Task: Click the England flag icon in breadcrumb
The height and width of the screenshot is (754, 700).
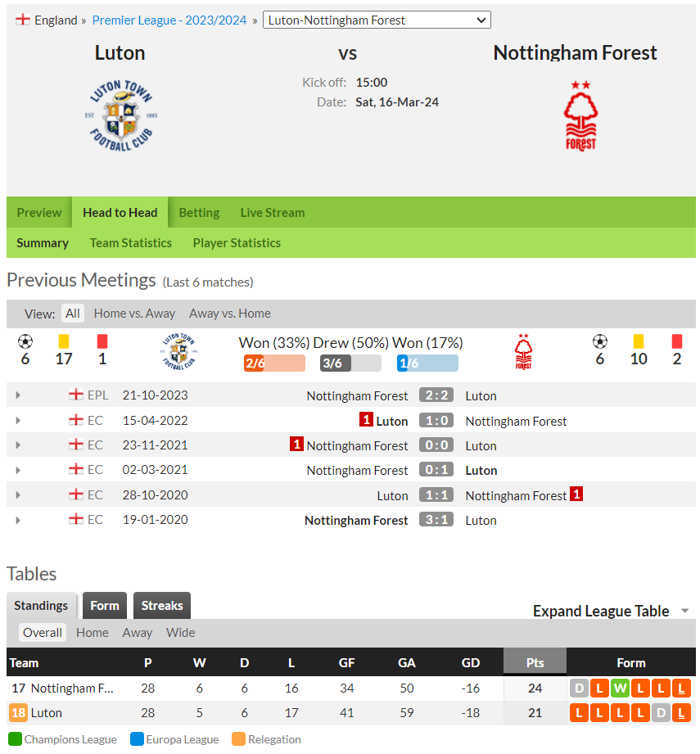Action: (x=23, y=20)
